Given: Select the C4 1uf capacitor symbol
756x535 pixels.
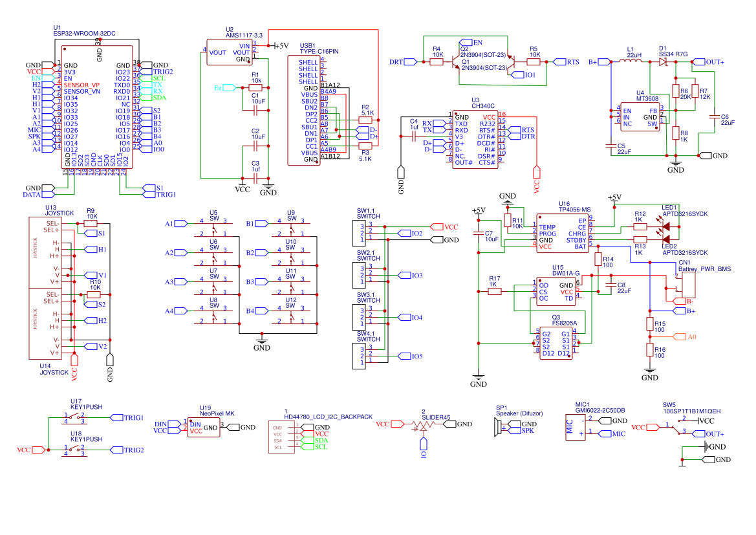Looking at the screenshot, I should pyautogui.click(x=414, y=136).
